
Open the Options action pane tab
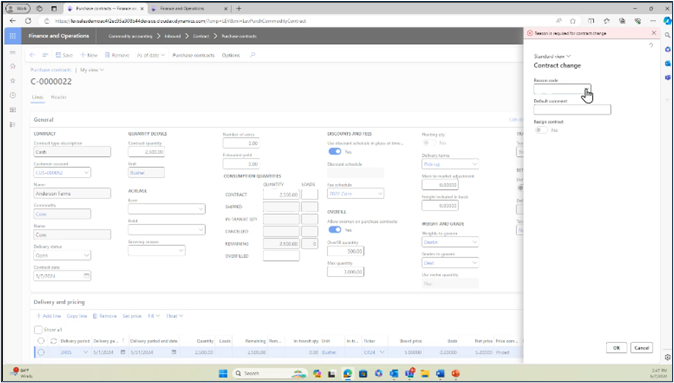click(x=231, y=55)
